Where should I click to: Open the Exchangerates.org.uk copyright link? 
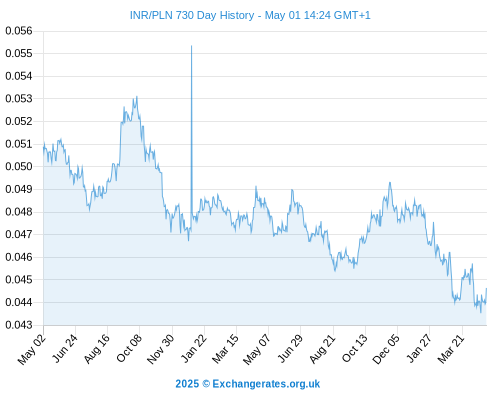pos(248,384)
